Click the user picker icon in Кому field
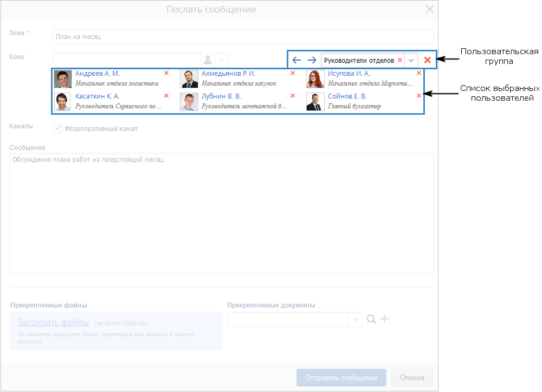Image resolution: width=542 pixels, height=392 pixels. point(208,60)
